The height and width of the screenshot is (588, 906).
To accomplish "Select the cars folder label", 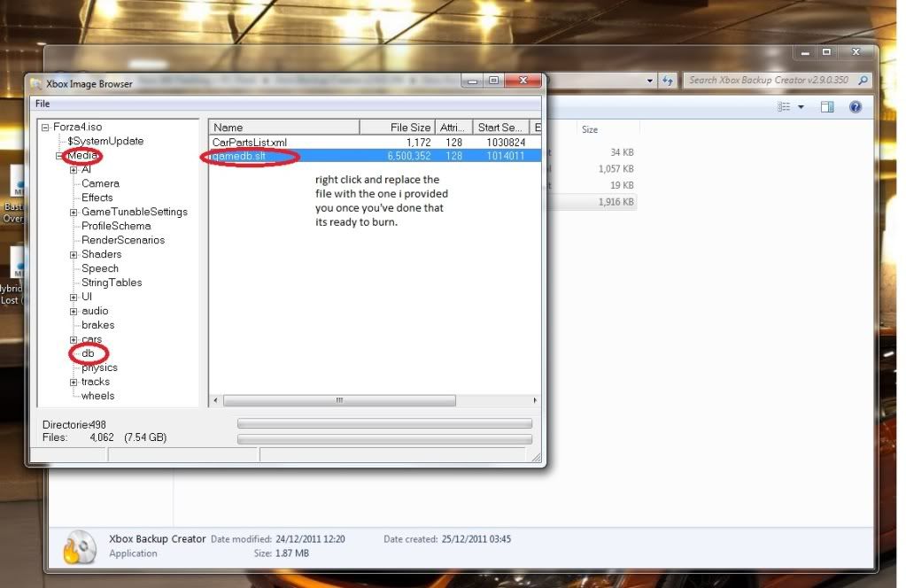I will tap(92, 339).
